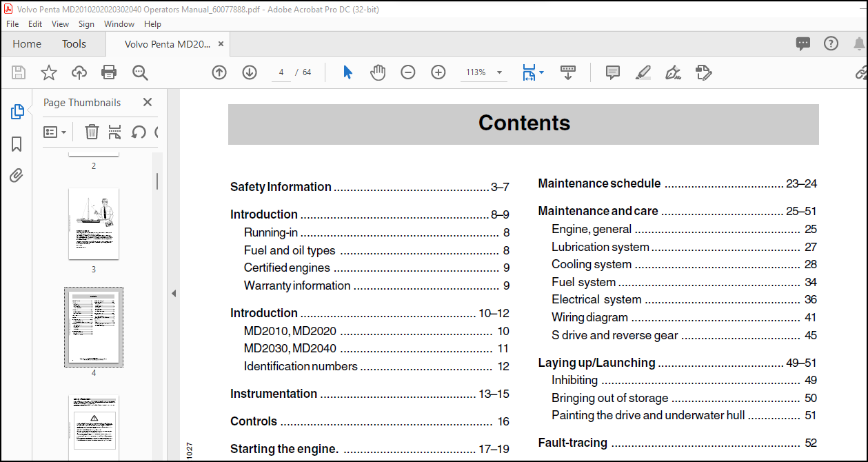Click the fit page width icon
Viewport: 868px width, 462px height.
pos(529,72)
